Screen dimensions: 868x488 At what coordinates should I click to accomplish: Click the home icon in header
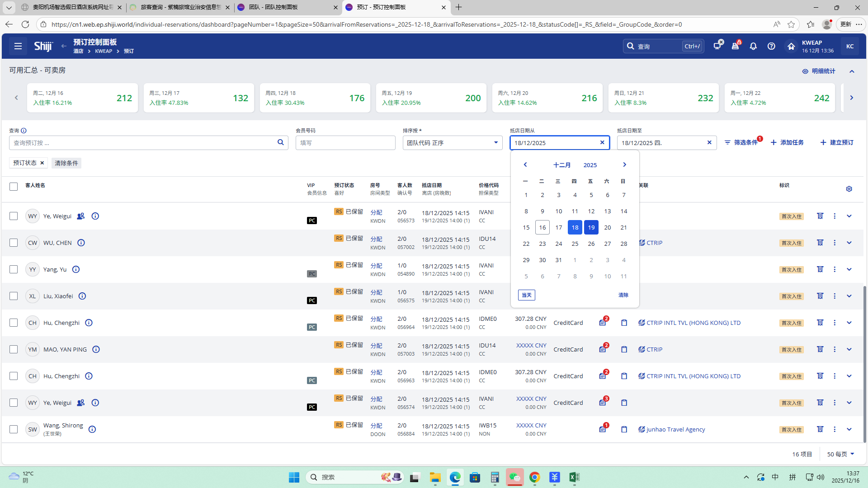click(791, 46)
